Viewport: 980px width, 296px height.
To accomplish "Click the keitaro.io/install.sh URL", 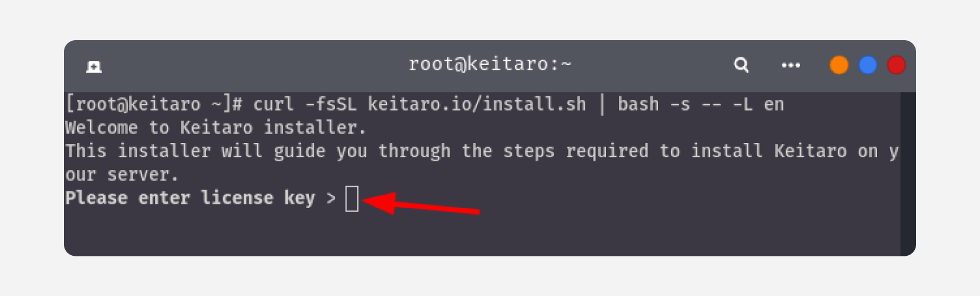I will click(x=476, y=105).
